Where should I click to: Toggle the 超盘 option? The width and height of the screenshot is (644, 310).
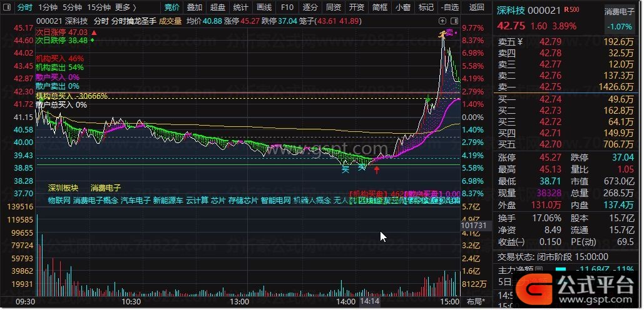click(217, 7)
